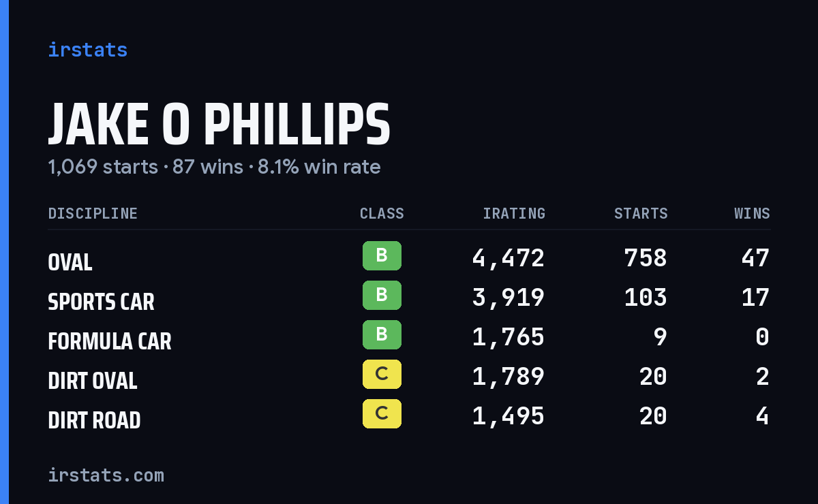Select the Dirt Road class C badge

(382, 413)
